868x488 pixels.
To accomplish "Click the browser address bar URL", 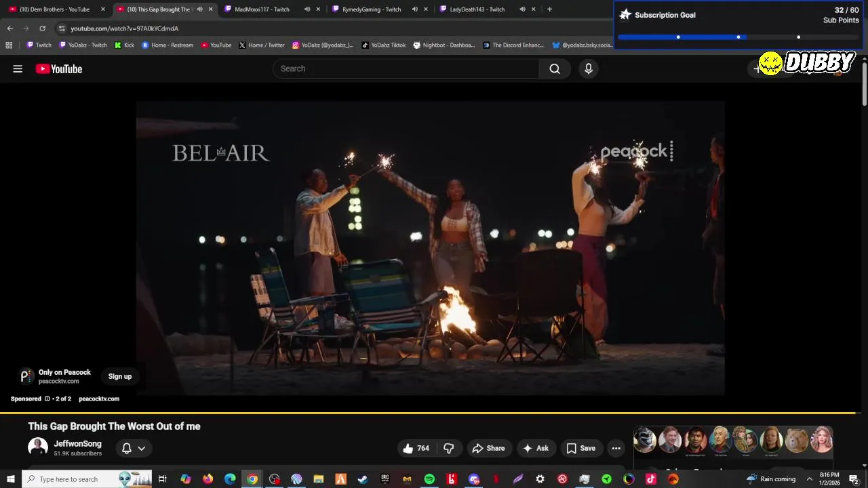I will [x=125, y=28].
